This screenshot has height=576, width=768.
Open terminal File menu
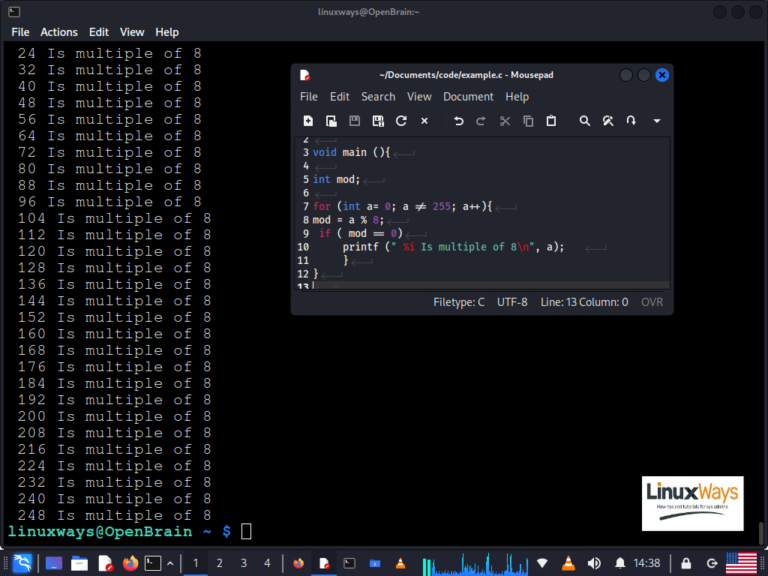tap(20, 32)
